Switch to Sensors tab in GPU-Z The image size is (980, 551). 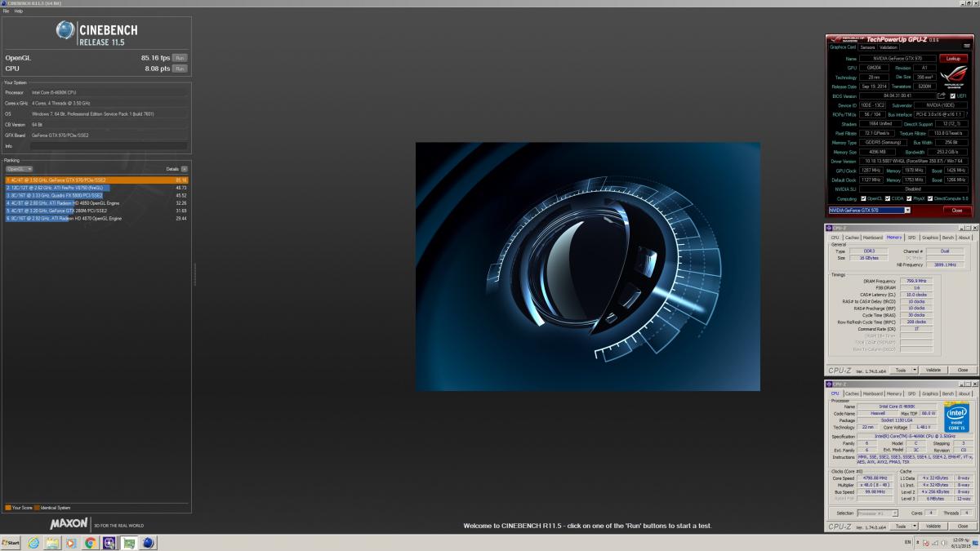pos(868,47)
